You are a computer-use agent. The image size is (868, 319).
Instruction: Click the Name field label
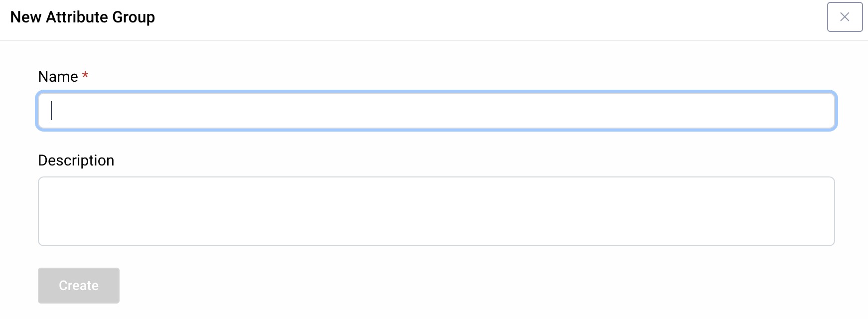pos(58,76)
